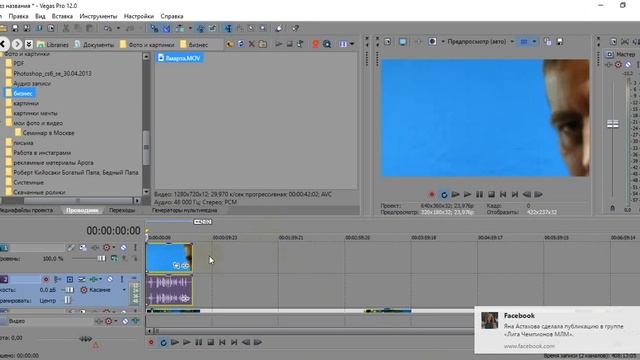Screen dimensions: 640x360
Task: Click the Save icon in the main toolbar
Action: pyautogui.click(x=15, y=28)
